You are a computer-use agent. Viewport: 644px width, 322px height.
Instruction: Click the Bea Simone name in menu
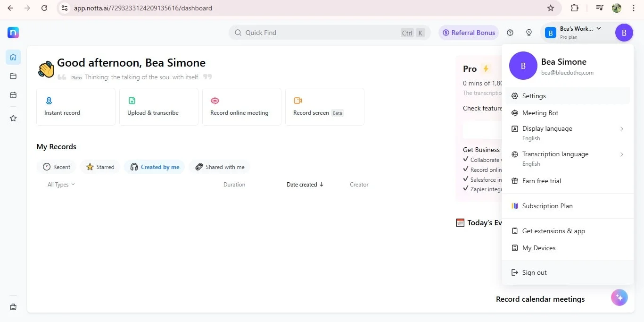tap(564, 62)
